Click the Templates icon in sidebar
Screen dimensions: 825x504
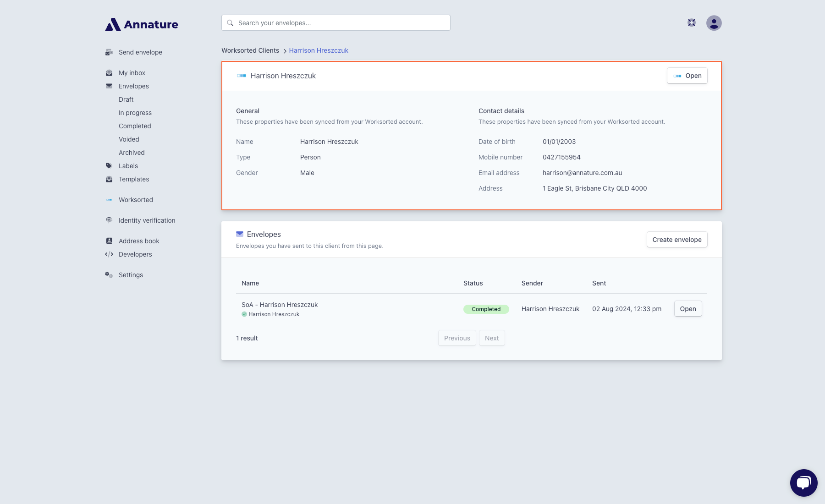click(x=109, y=179)
